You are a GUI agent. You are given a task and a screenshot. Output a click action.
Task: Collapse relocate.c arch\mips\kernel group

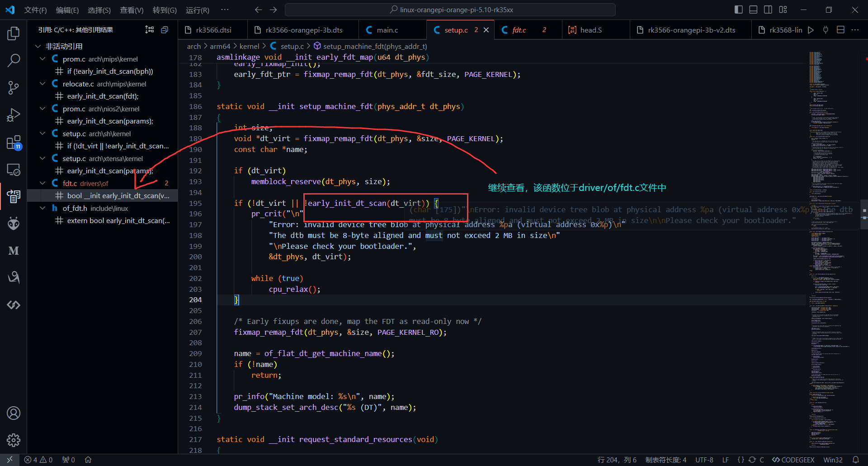pos(42,84)
